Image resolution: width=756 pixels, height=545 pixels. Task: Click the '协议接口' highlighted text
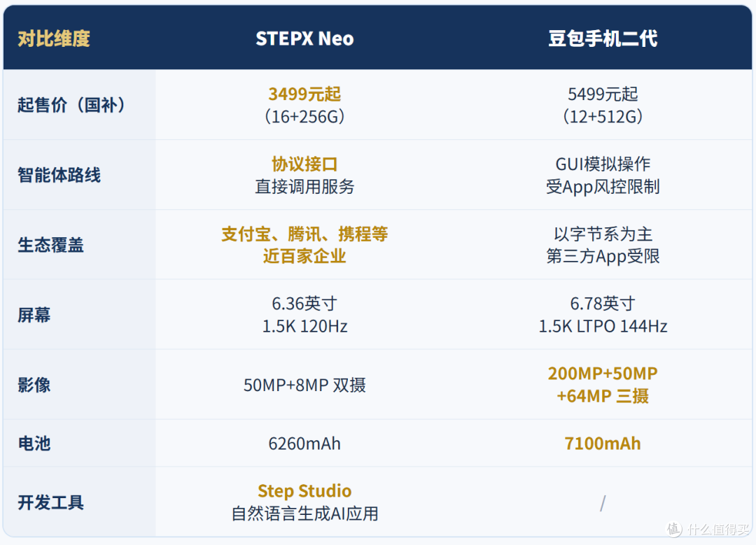304,164
